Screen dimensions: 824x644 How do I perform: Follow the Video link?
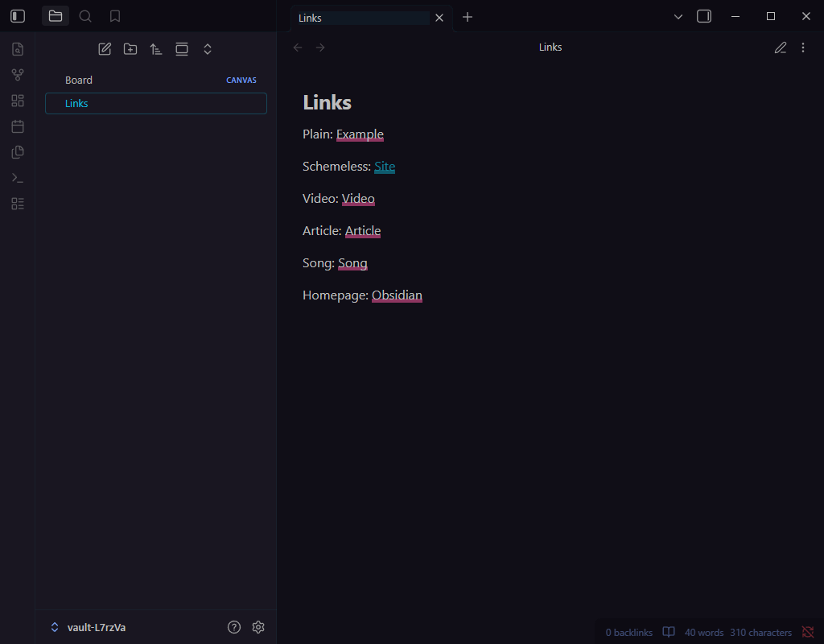click(358, 199)
